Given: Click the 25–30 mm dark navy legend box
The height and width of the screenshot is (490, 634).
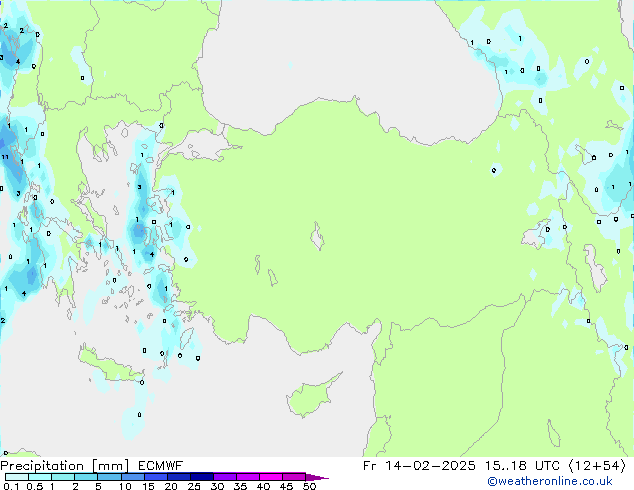Looking at the screenshot, I should 201,477.
